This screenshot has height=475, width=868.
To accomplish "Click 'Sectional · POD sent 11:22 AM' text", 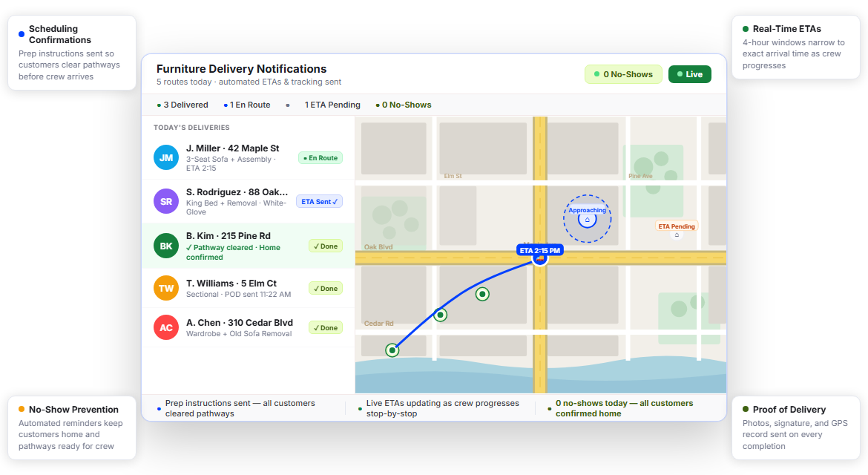I will (x=239, y=294).
